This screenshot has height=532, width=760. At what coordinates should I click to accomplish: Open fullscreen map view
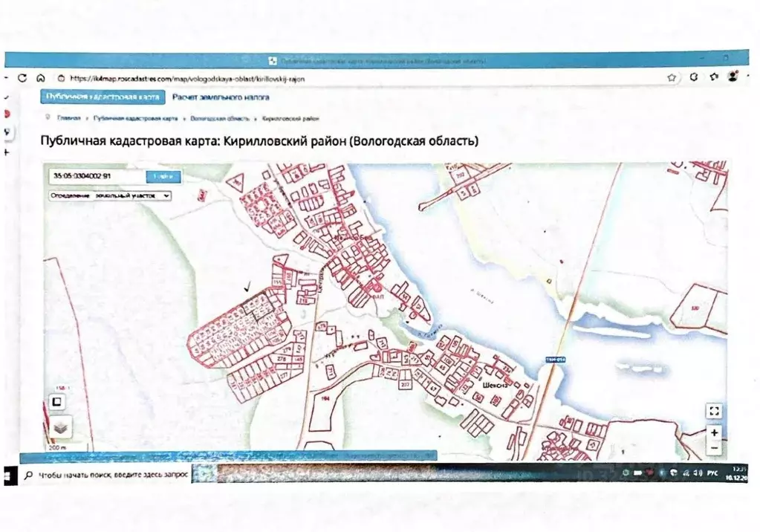714,411
